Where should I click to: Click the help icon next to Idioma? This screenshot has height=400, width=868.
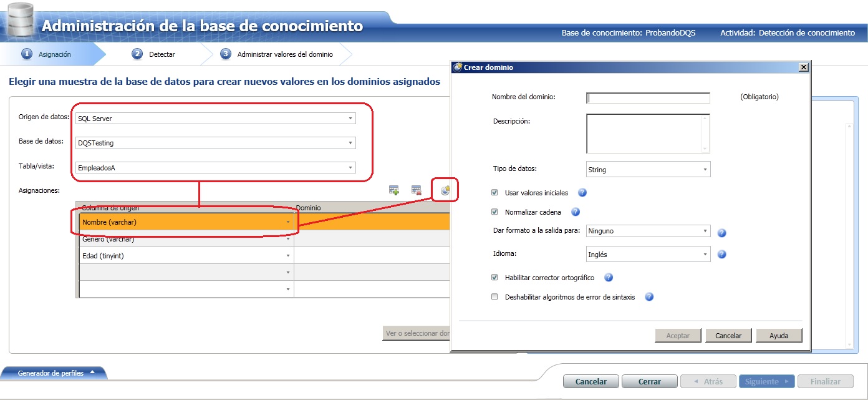721,254
